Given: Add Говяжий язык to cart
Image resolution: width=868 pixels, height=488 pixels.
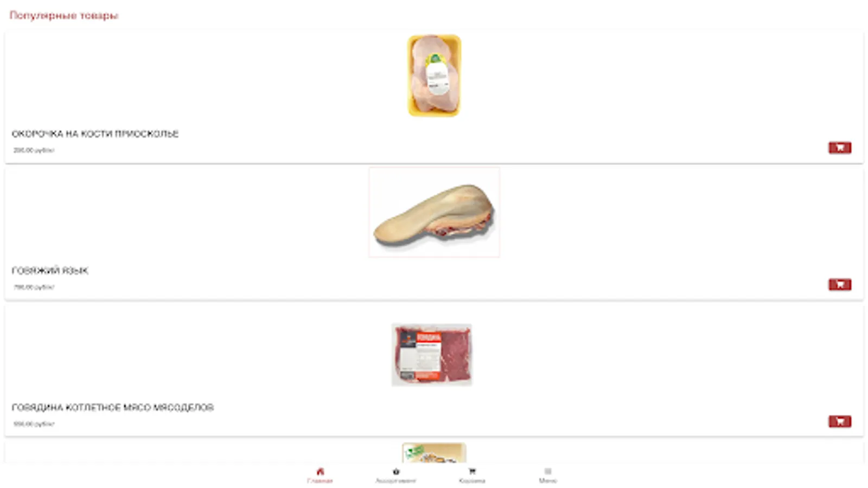Looking at the screenshot, I should (839, 285).
